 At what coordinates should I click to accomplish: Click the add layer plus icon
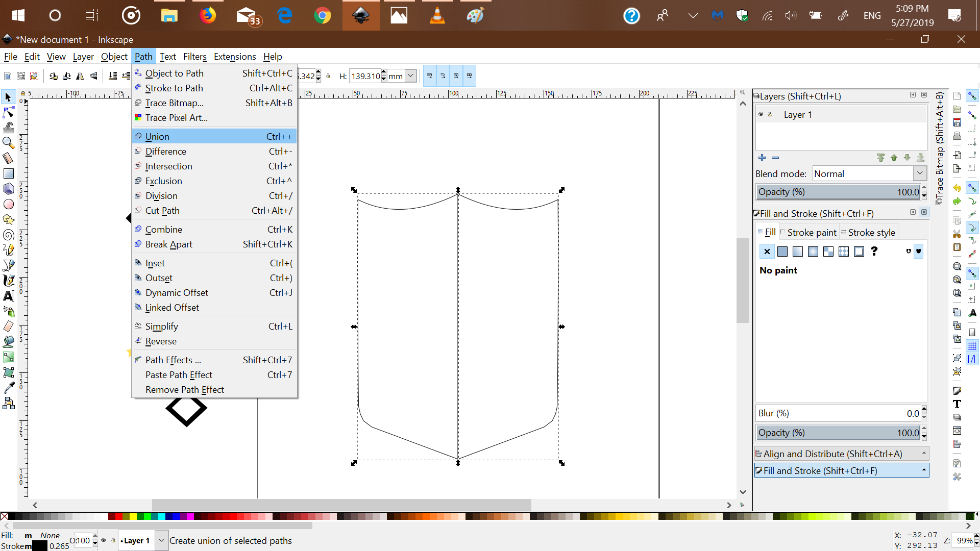[762, 158]
